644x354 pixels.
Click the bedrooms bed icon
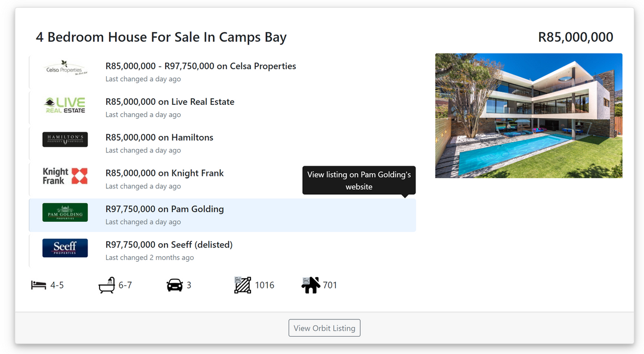(39, 285)
